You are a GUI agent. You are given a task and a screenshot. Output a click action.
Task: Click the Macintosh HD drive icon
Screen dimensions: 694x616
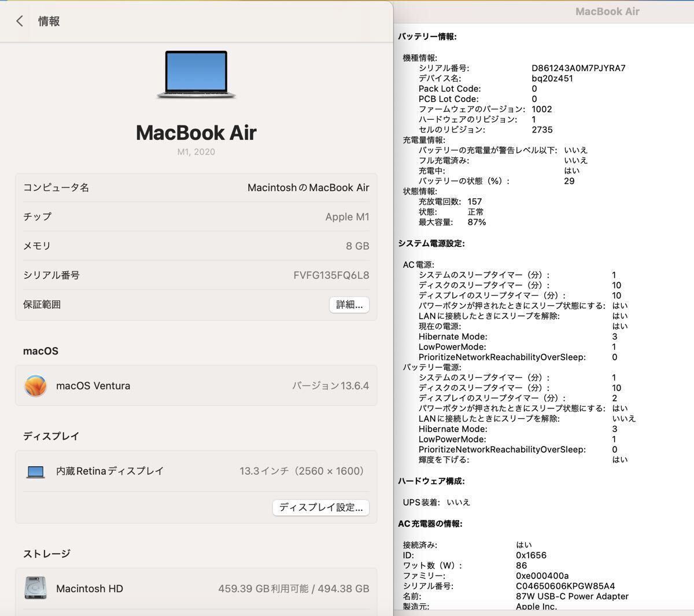[35, 588]
